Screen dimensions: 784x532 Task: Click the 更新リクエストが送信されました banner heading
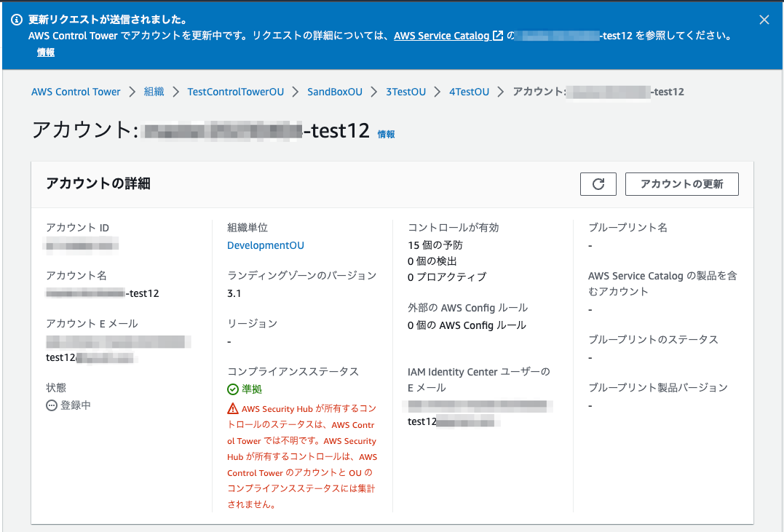[x=108, y=20]
